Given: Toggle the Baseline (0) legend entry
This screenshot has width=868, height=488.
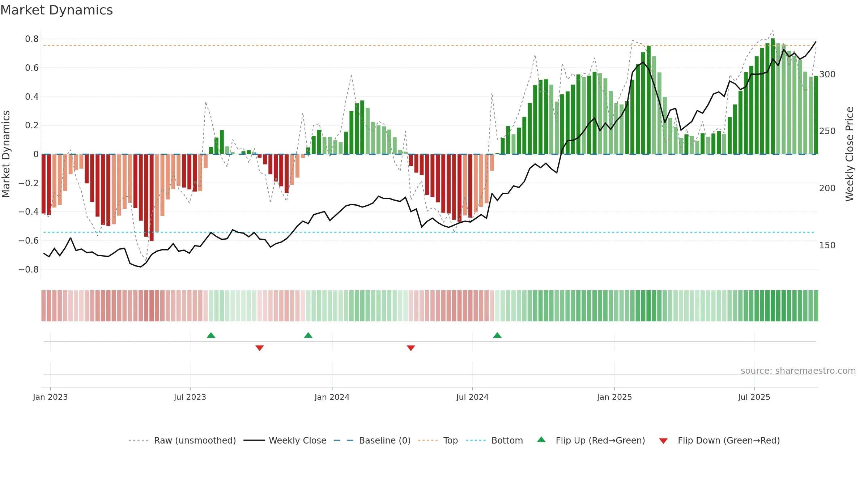Looking at the screenshot, I should (372, 440).
